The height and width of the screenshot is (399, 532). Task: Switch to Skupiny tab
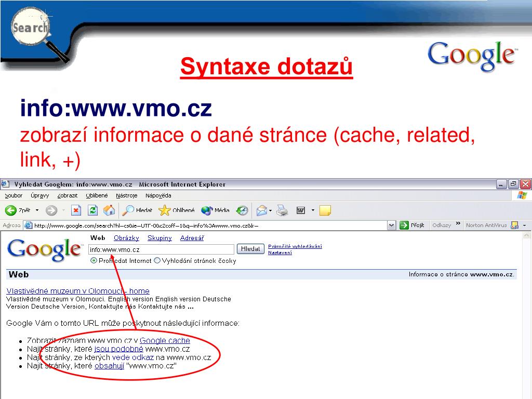(x=159, y=238)
